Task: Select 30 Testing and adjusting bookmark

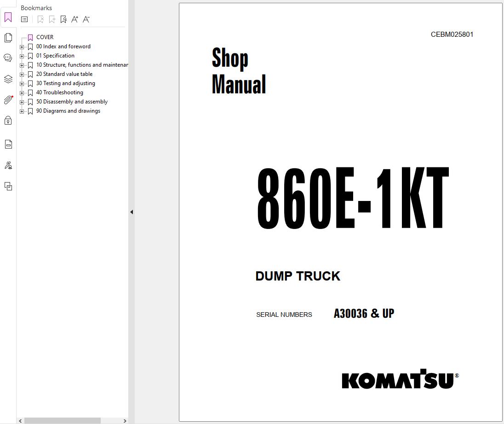Action: point(65,83)
